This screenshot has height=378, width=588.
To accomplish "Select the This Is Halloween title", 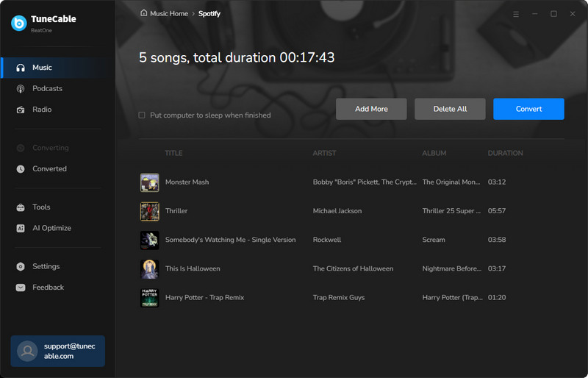I will [193, 268].
